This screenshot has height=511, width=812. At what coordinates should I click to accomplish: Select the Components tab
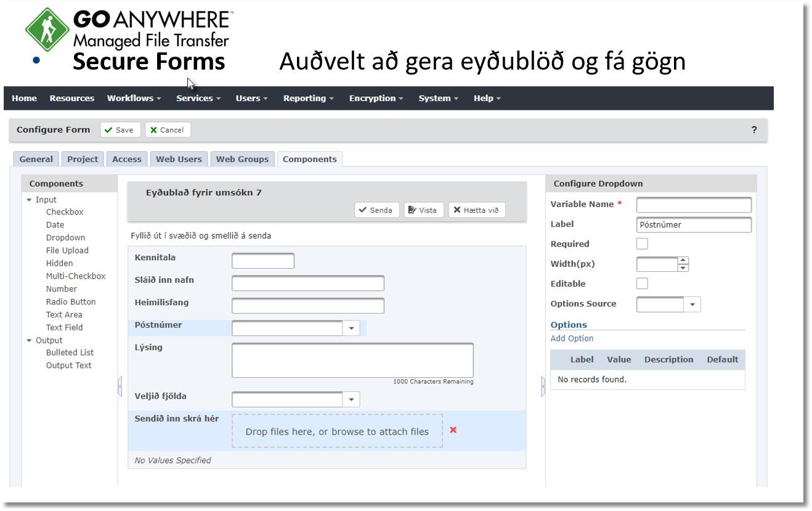pyautogui.click(x=310, y=159)
